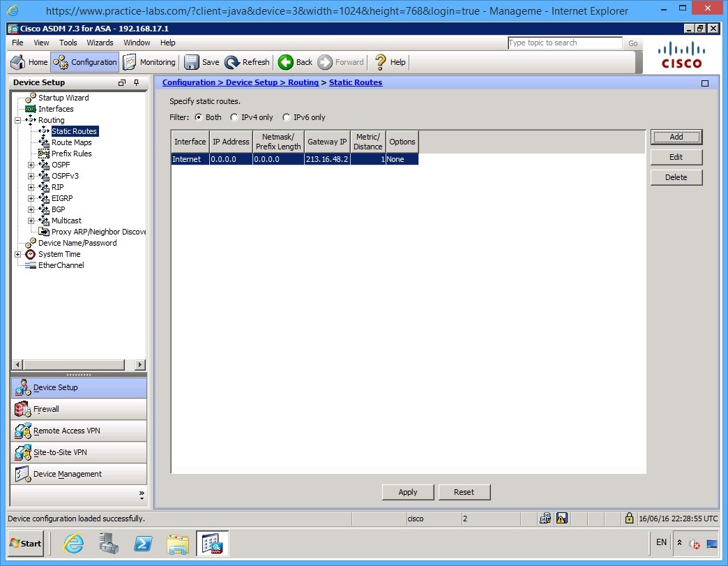Open the Home view in ASDM

28,62
